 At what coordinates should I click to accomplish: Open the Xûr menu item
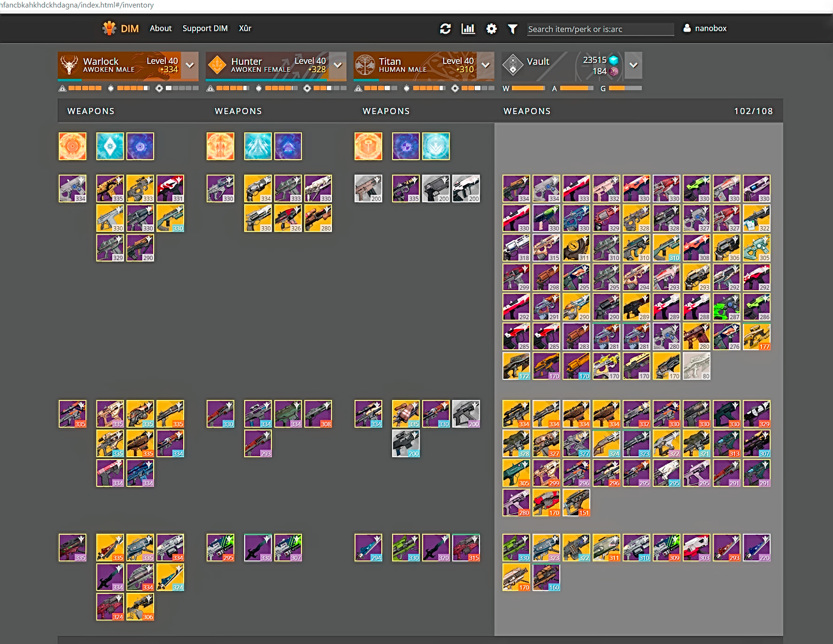245,28
